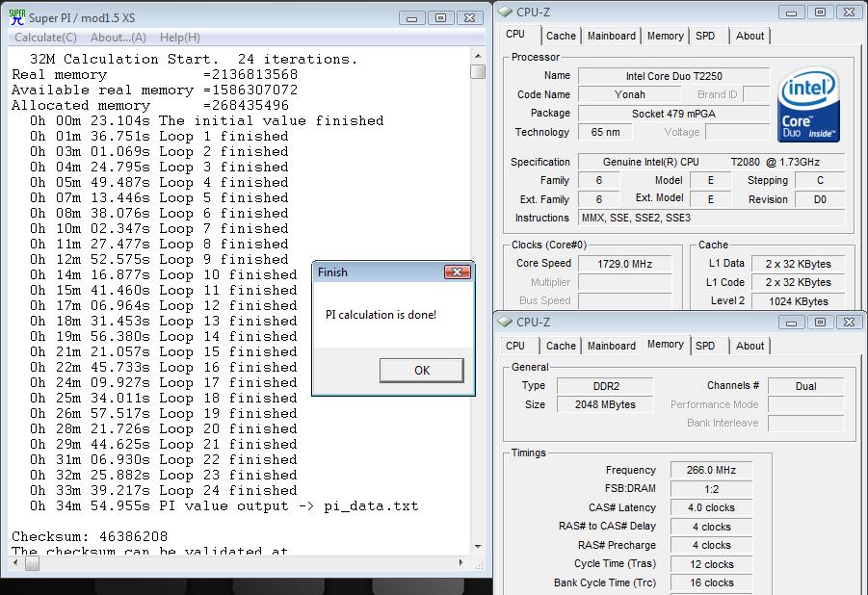Click Cycle Time (Tras) value '12 clocks'

coord(711,564)
